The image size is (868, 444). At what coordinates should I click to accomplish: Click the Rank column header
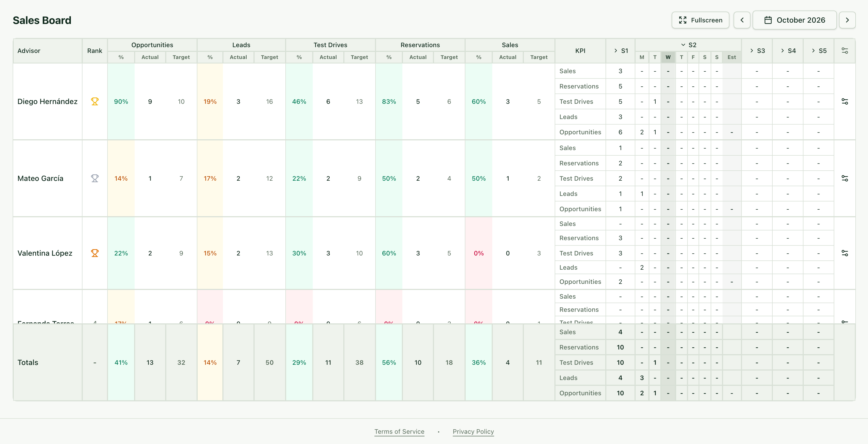(95, 51)
